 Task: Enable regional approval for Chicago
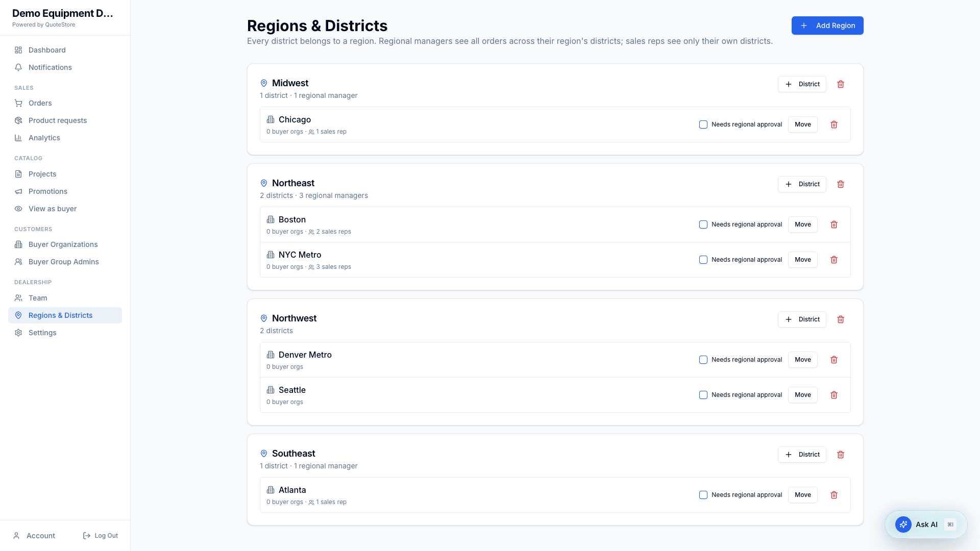(x=703, y=124)
